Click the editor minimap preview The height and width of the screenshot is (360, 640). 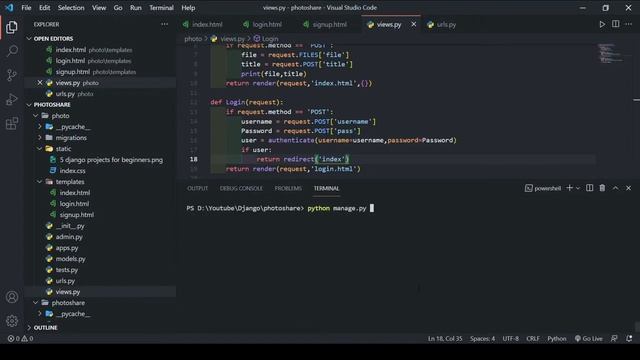[612, 53]
